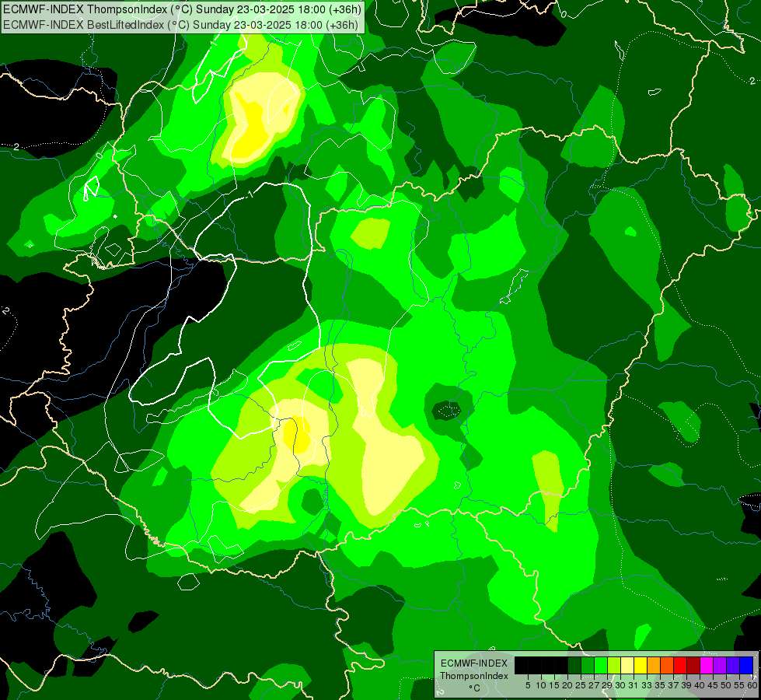Click the legend tick label 37

(x=673, y=685)
